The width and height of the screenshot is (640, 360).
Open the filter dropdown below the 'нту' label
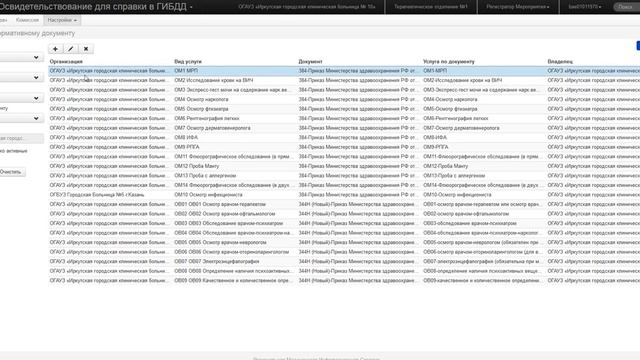tap(21, 118)
